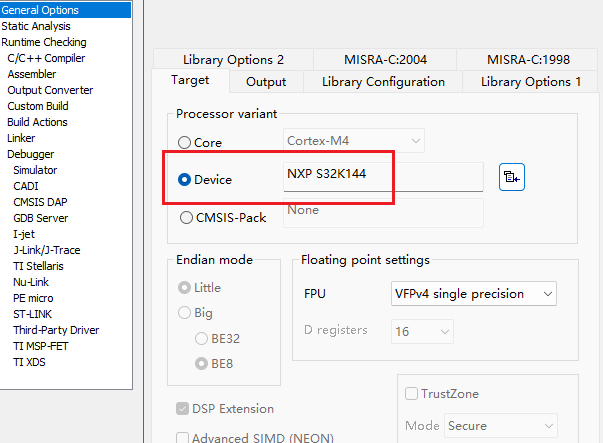This screenshot has height=443, width=603.
Task: Open MISRA-C:1998 tab
Action: (x=528, y=60)
